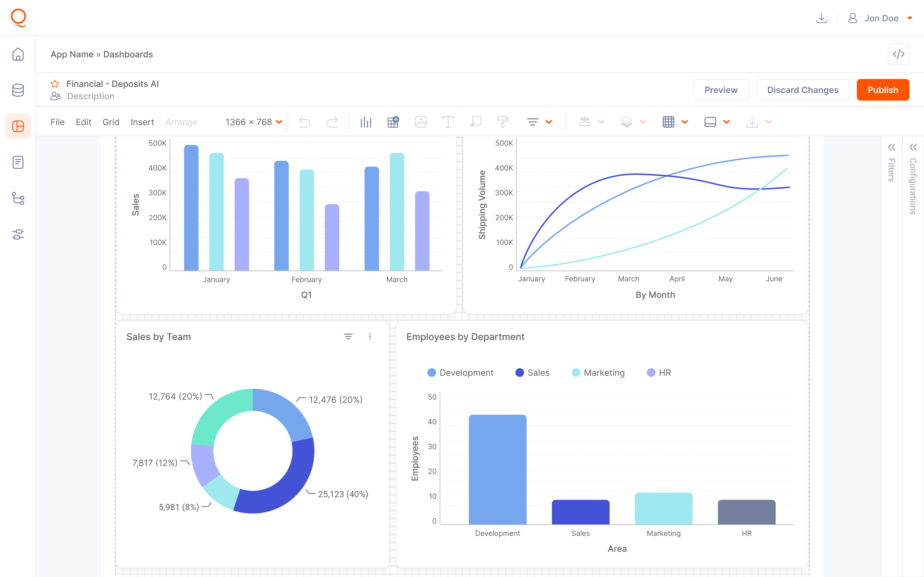Open Sales by Team more options menu
This screenshot has width=924, height=577.
pos(370,336)
